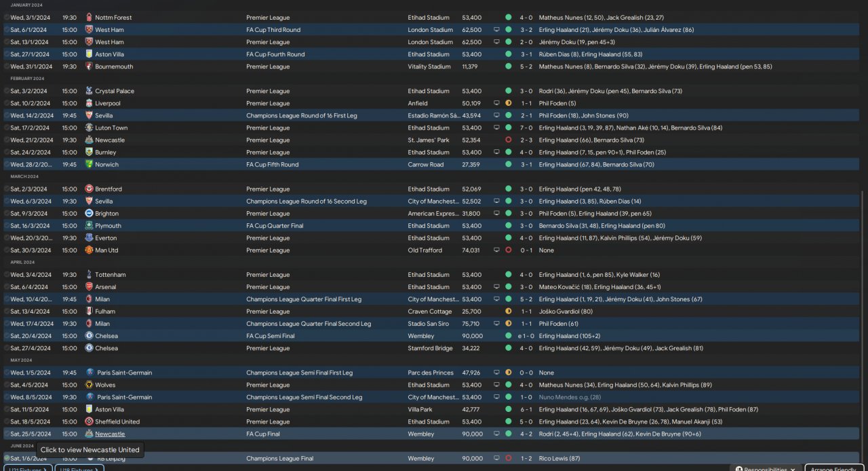This screenshot has width=868, height=471.
Task: Click the 'Anfield' stadium name
Action: click(x=418, y=103)
